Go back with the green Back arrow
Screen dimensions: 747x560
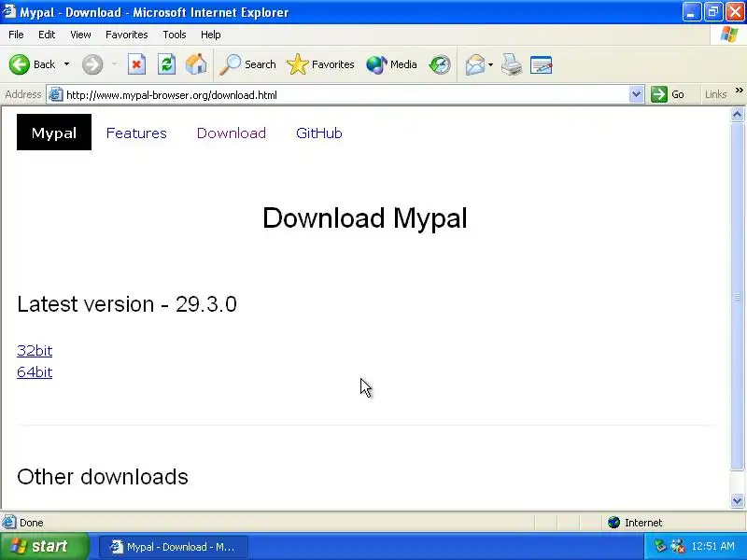pyautogui.click(x=20, y=64)
